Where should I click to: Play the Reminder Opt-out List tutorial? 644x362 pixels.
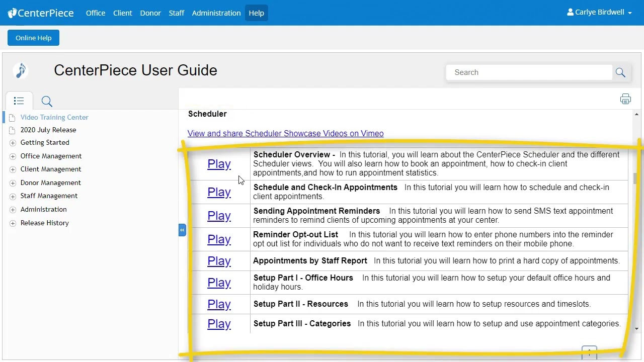click(x=219, y=239)
